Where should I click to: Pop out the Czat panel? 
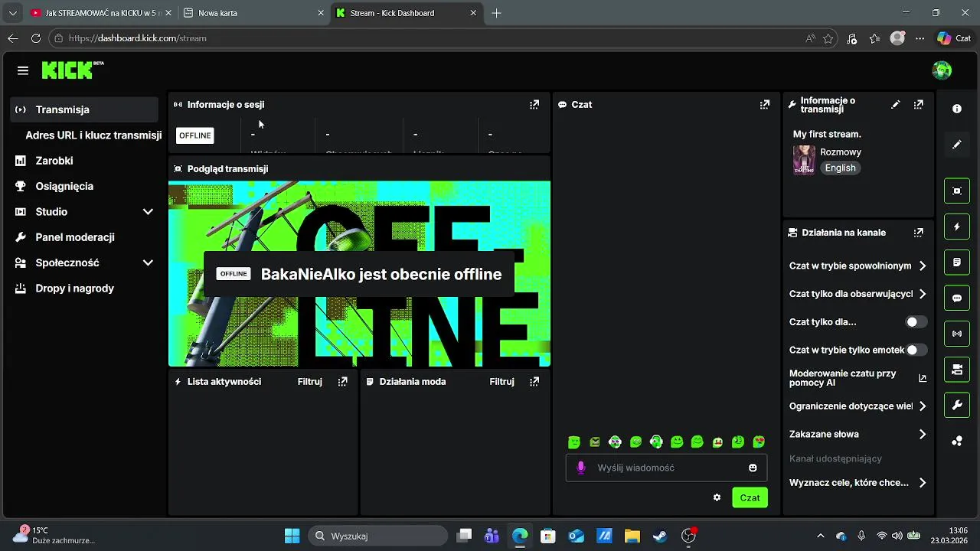764,105
